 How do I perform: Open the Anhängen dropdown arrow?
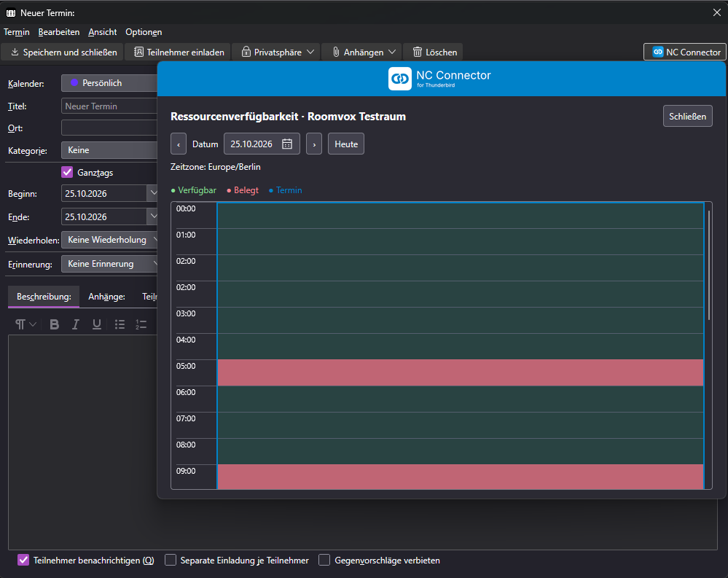pyautogui.click(x=392, y=52)
